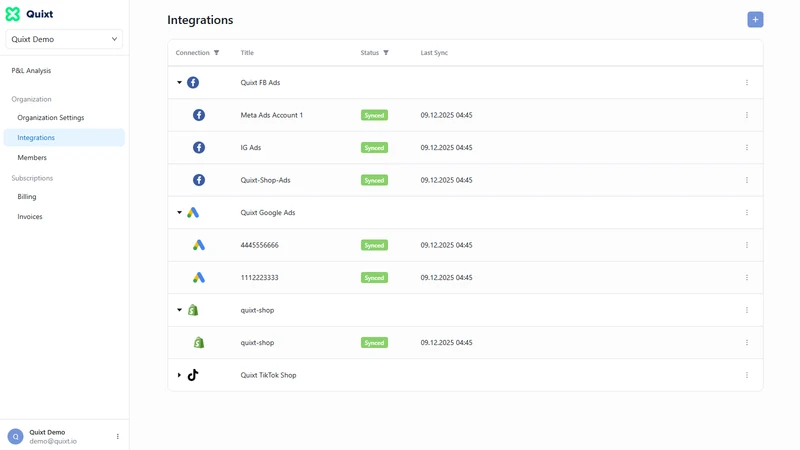Open user menu dots next to demo@quixt.io

pos(117,436)
